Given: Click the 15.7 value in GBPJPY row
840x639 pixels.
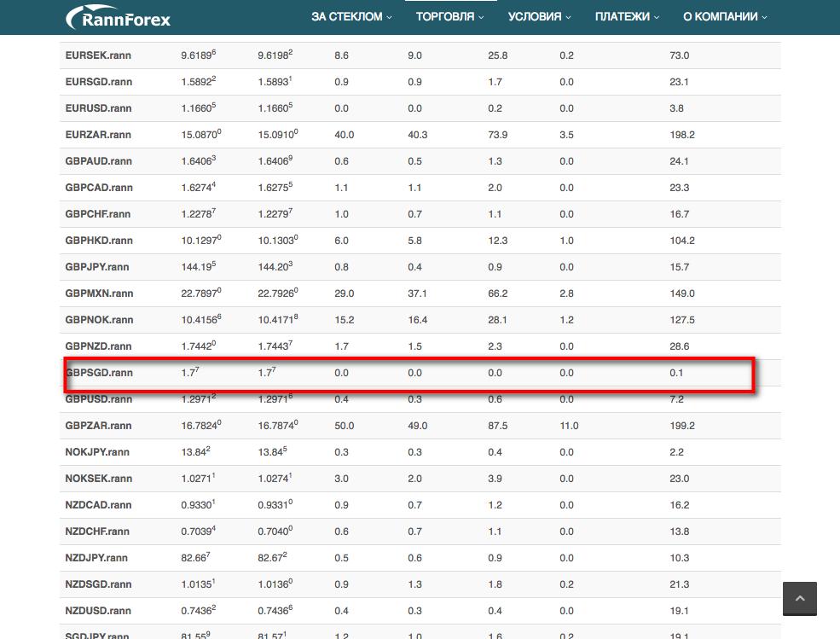Looking at the screenshot, I should tap(680, 267).
